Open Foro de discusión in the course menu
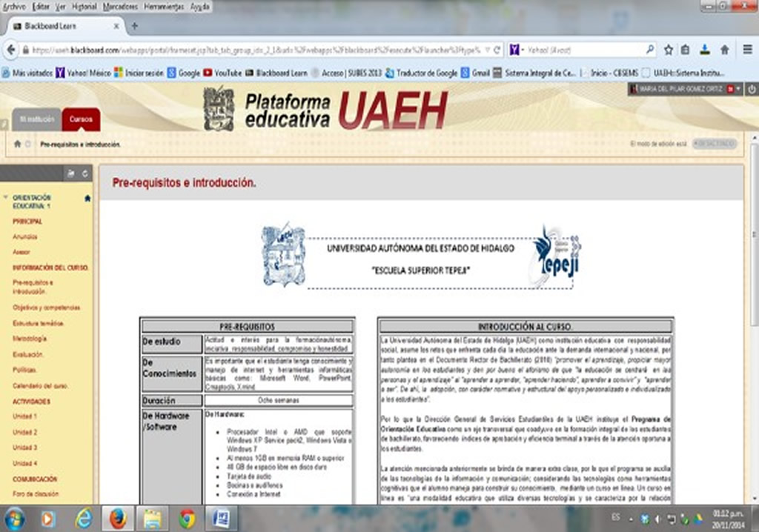This screenshot has height=532, width=759. coord(36,493)
